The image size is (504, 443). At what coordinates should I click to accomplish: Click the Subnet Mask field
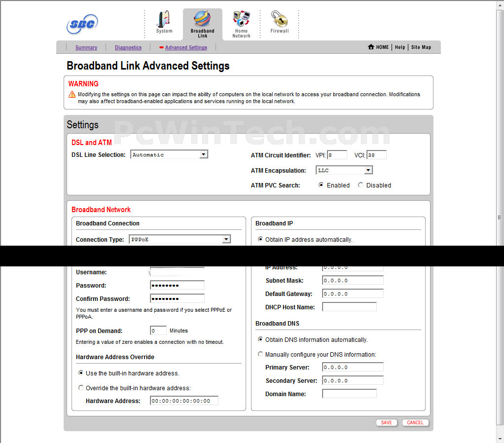(353, 280)
